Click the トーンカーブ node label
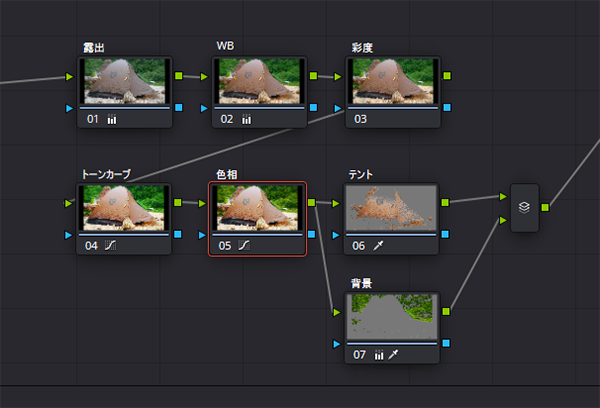 click(106, 175)
